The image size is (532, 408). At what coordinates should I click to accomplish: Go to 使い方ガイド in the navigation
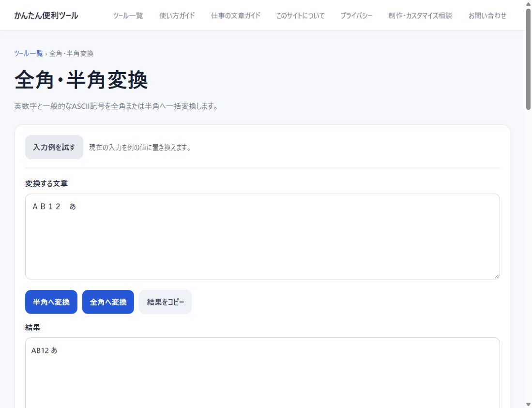click(x=177, y=15)
